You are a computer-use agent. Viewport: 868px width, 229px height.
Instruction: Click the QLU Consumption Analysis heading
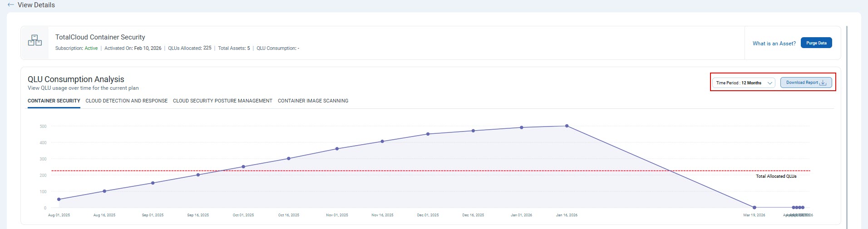click(x=76, y=79)
